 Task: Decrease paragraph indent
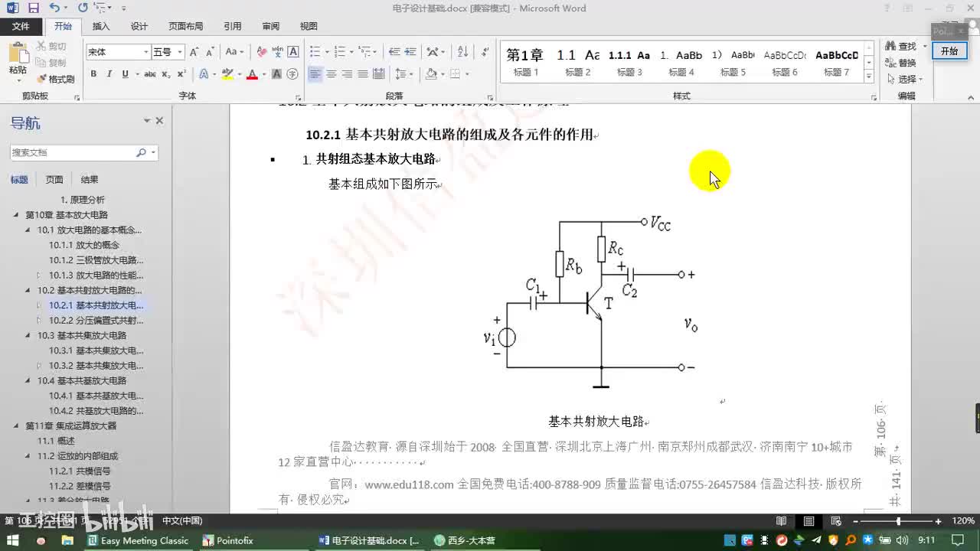(394, 52)
